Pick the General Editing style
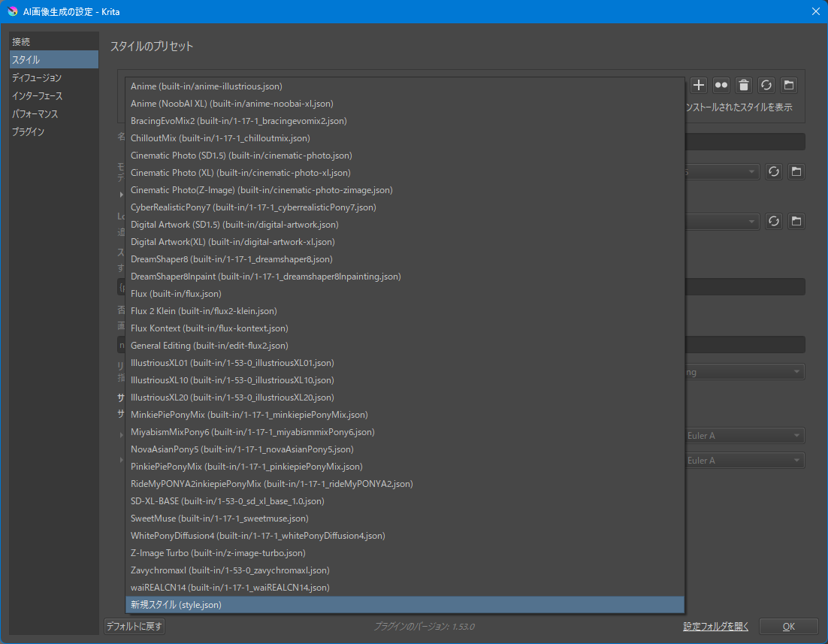This screenshot has height=644, width=828. (x=404, y=346)
